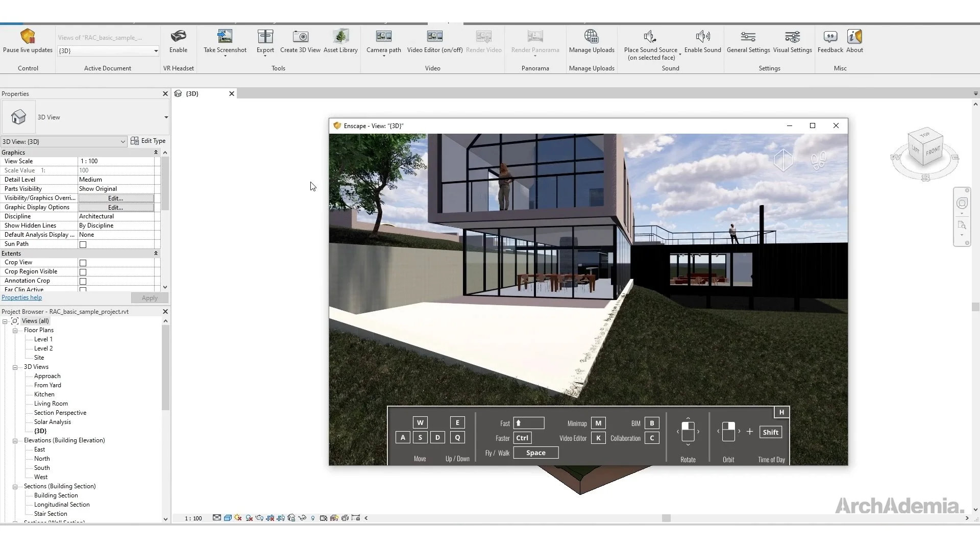Activate Temporary Hide/Isolate glasses icon

coord(302,518)
